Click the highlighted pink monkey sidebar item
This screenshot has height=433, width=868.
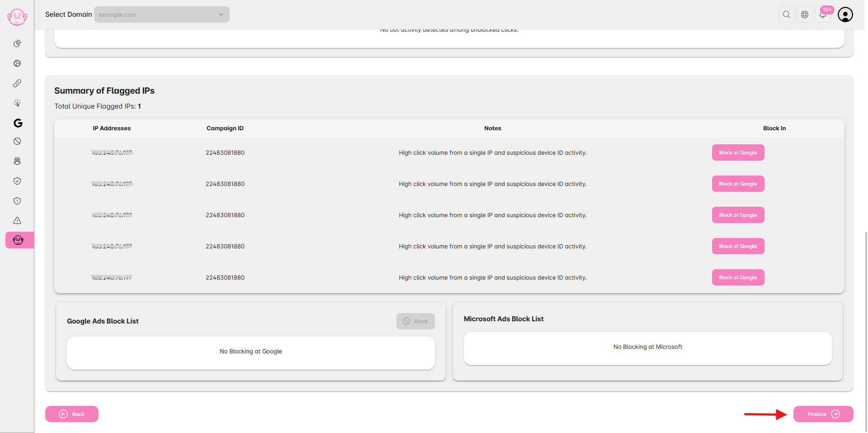pos(18,240)
